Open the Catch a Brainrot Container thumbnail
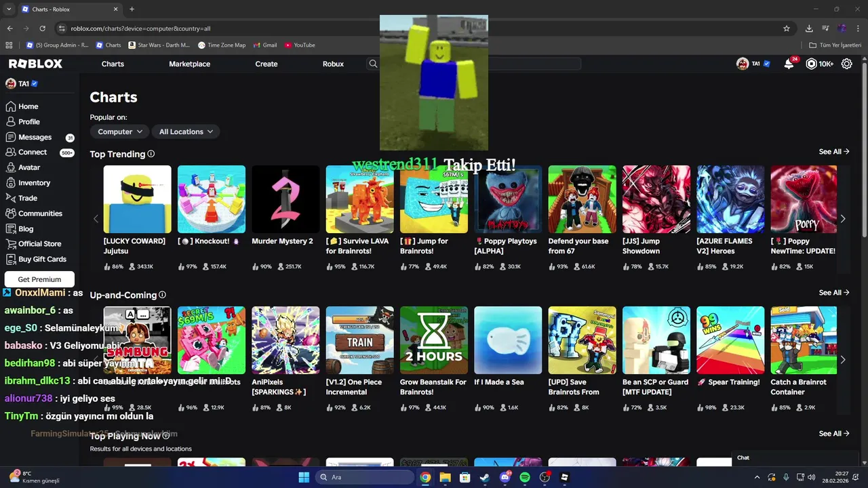868x488 pixels. 804,340
